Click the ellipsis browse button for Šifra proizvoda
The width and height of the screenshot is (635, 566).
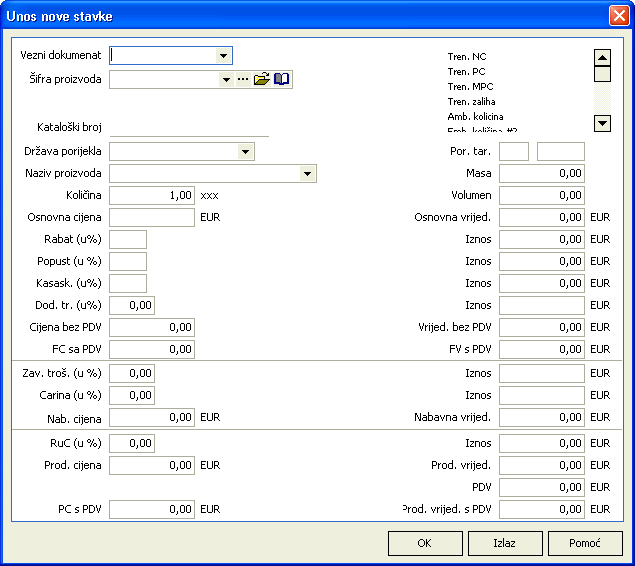pyautogui.click(x=243, y=79)
